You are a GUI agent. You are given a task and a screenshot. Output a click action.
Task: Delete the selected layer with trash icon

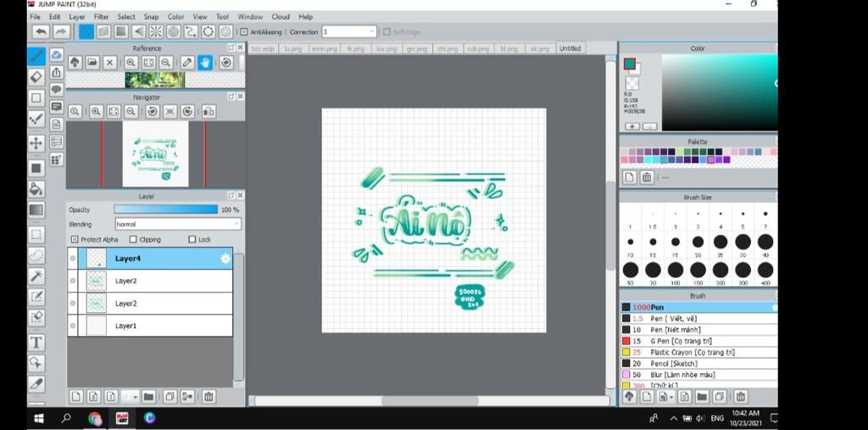coord(209,396)
